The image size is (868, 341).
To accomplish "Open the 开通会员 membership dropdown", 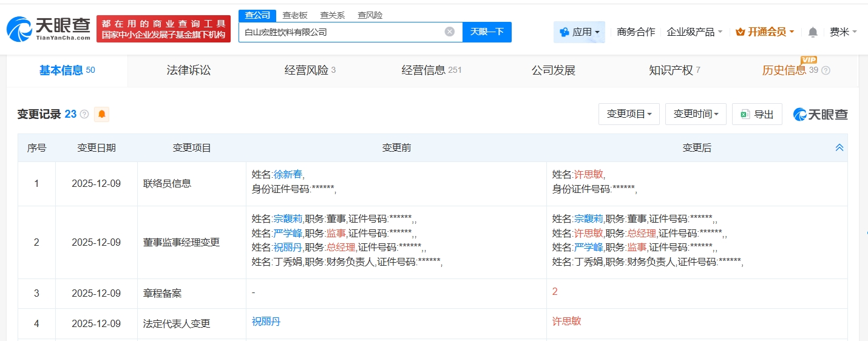I will [765, 32].
